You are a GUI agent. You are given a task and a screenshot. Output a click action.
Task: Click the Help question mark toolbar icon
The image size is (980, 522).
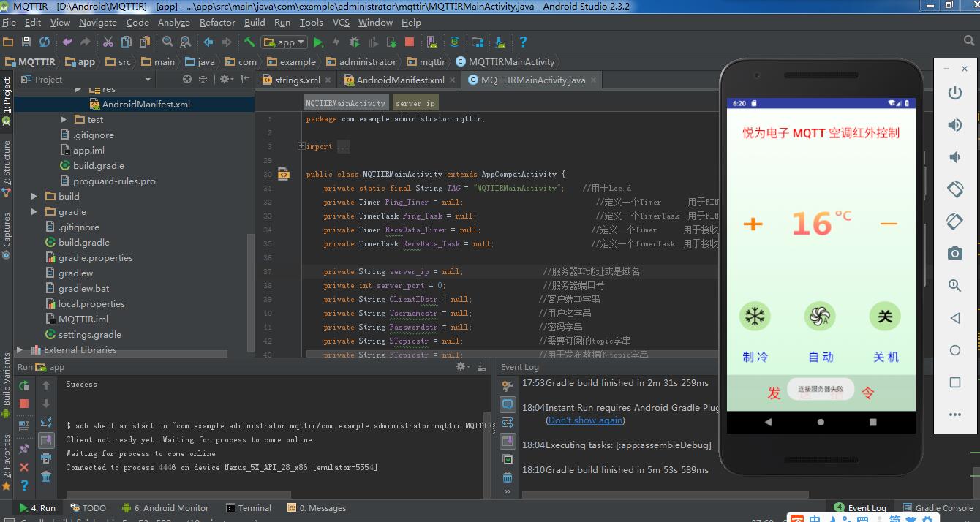tap(523, 42)
